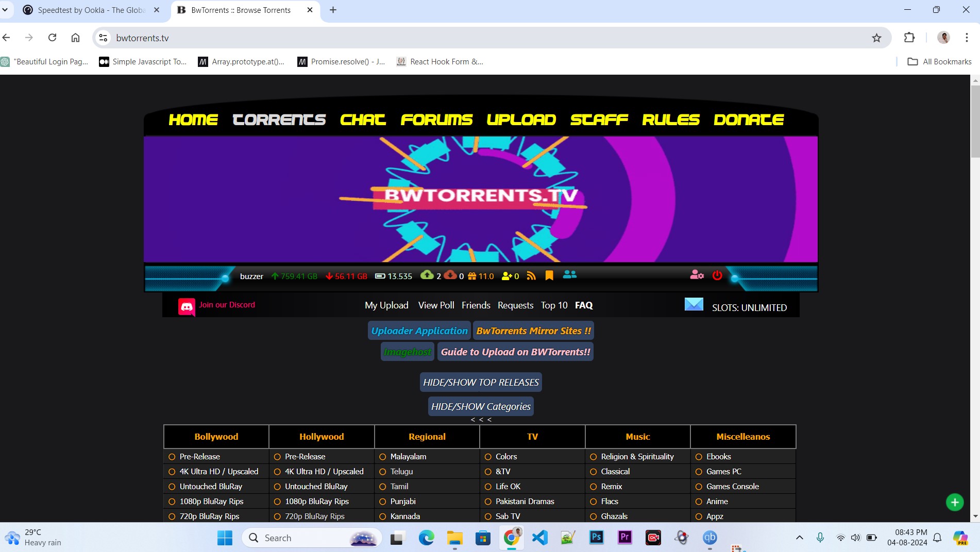Bookmark this page with star icon
980x552 pixels.
[x=876, y=38]
